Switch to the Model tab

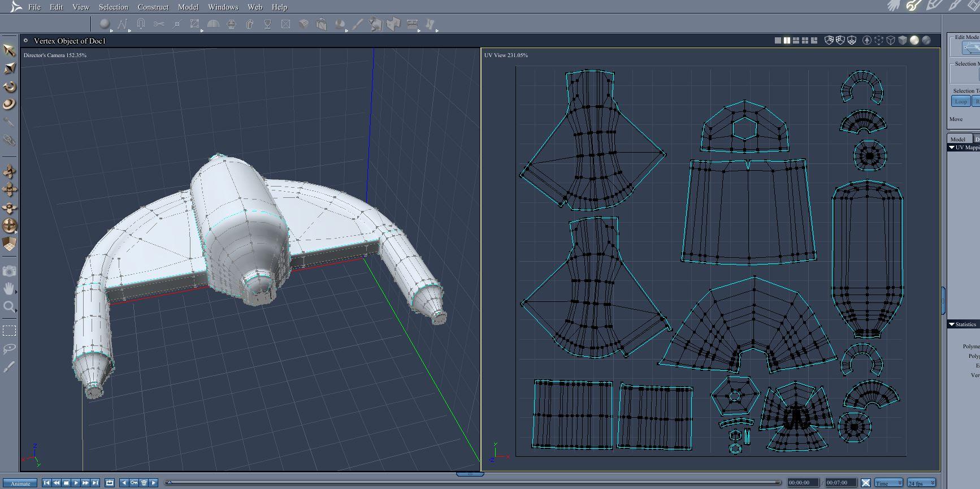tap(958, 139)
